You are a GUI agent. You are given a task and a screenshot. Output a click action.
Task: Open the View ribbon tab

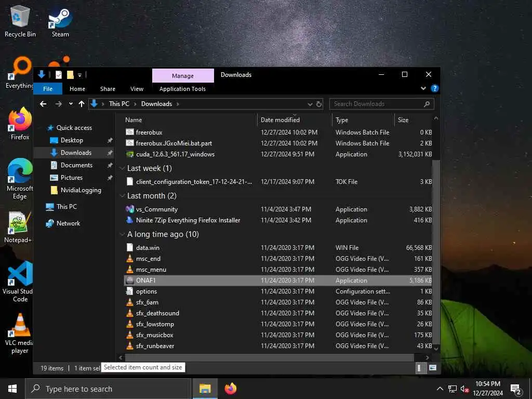pyautogui.click(x=137, y=89)
